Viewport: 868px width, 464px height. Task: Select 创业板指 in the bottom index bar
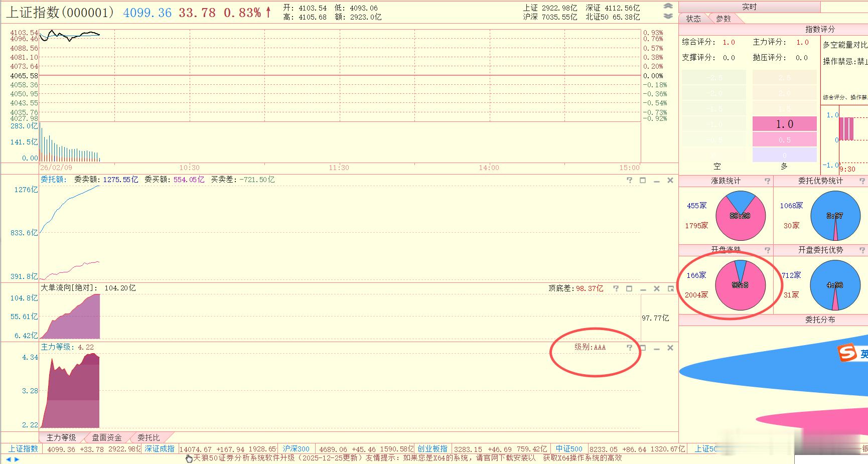(x=432, y=449)
